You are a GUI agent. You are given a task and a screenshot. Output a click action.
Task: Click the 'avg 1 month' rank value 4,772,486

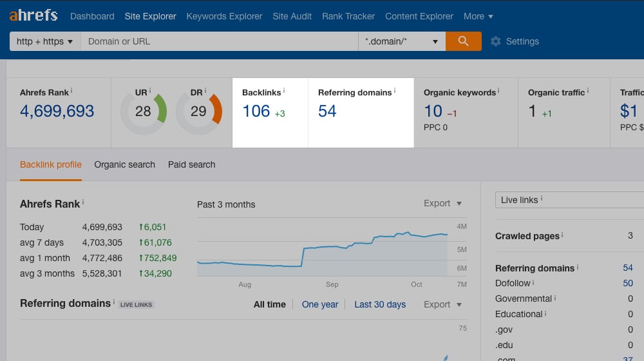102,259
